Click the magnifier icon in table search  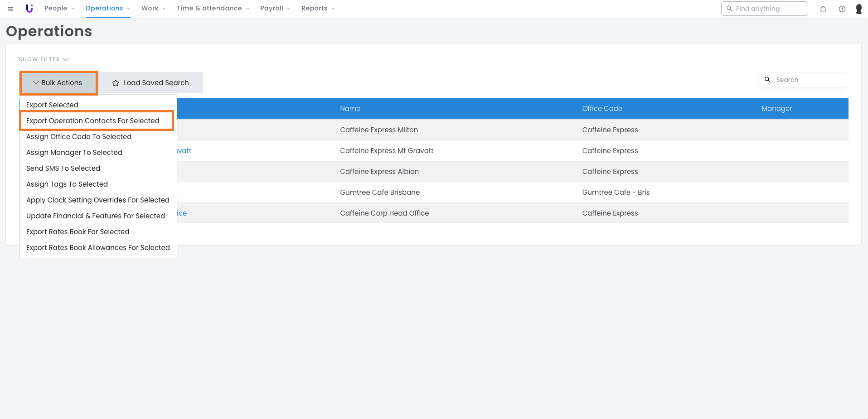767,80
